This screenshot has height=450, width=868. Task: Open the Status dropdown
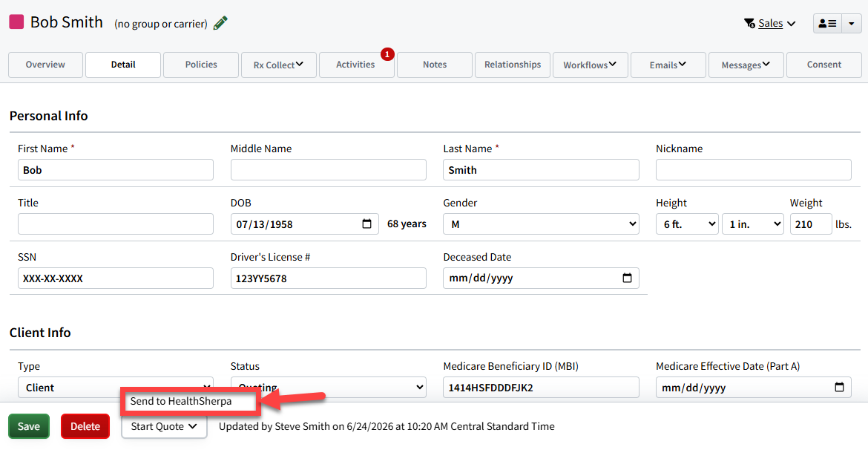click(x=328, y=388)
